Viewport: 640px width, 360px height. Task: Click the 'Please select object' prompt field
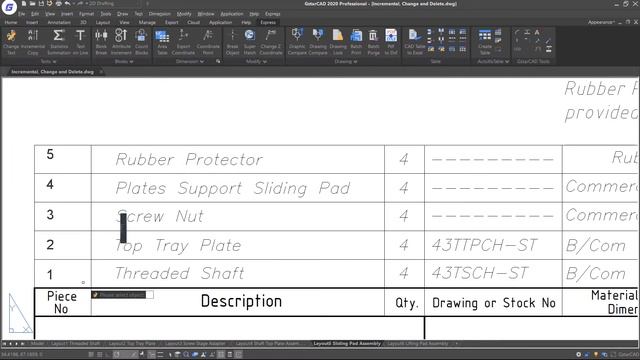point(122,295)
